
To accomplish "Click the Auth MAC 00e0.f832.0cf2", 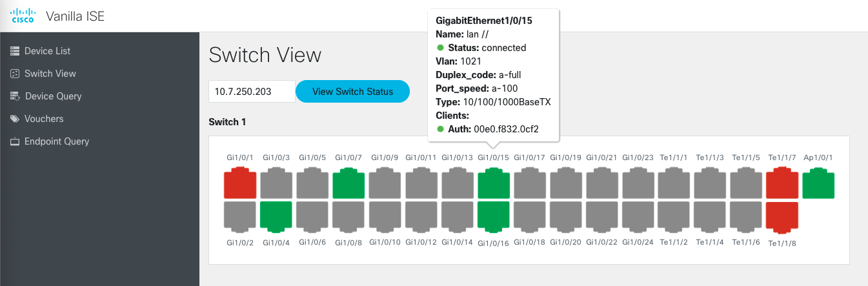I will [x=506, y=129].
